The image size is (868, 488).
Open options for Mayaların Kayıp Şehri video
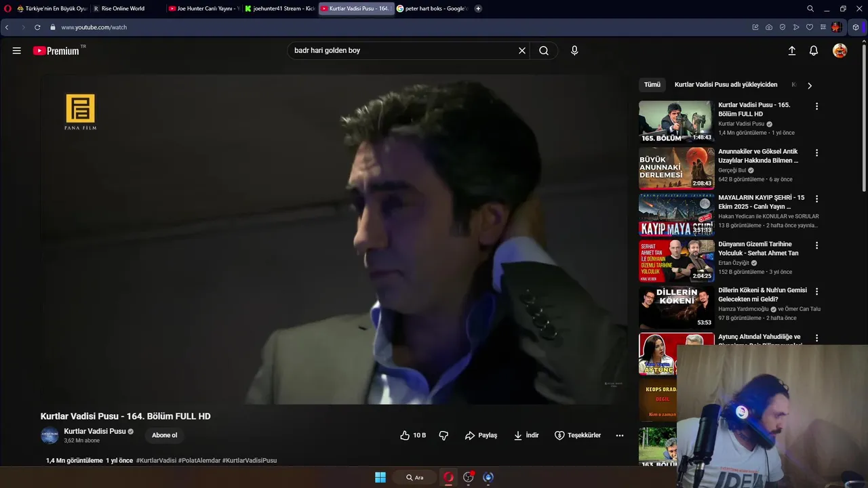816,199
